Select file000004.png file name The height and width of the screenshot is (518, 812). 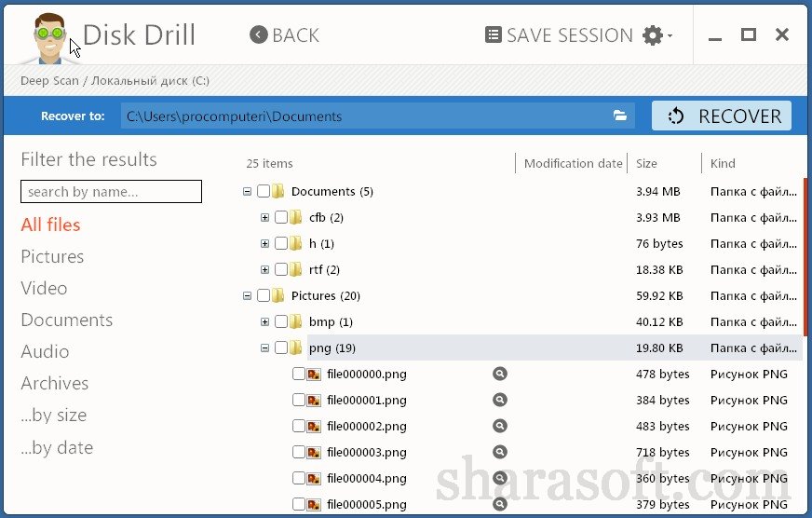367,478
